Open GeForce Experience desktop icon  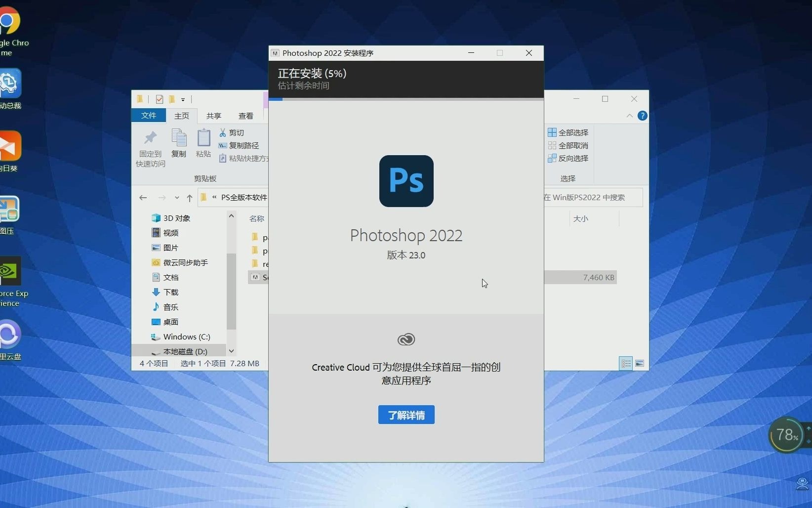pyautogui.click(x=12, y=282)
